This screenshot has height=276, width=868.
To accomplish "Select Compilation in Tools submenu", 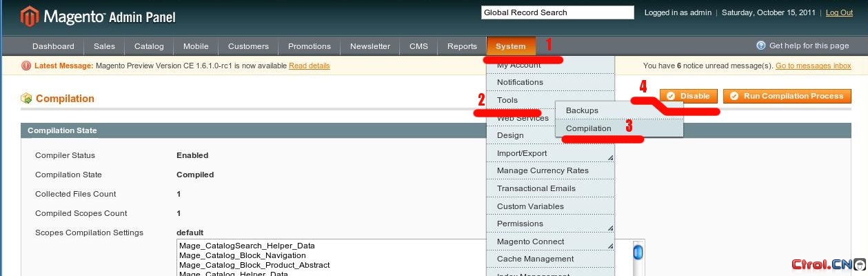I will click(x=619, y=128).
